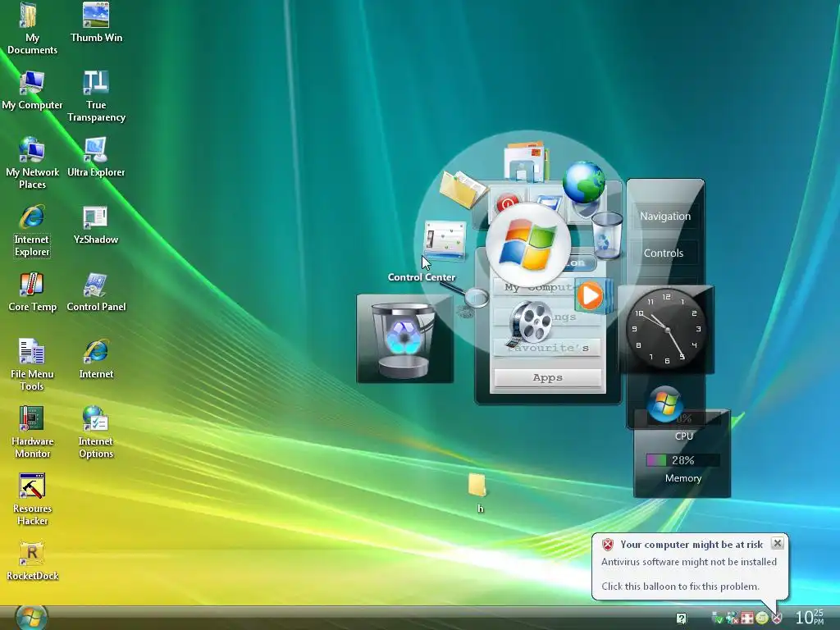Click the Apps button

pyautogui.click(x=547, y=377)
